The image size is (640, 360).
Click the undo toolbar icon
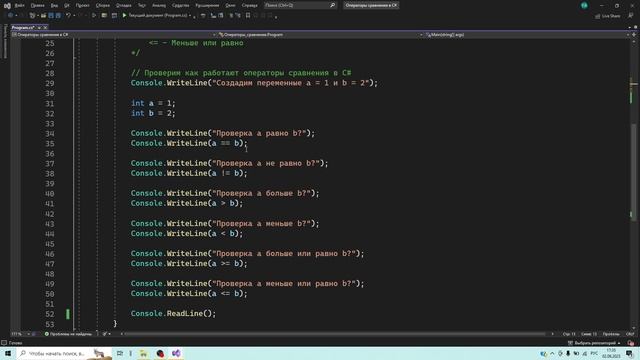pyautogui.click(x=68, y=16)
